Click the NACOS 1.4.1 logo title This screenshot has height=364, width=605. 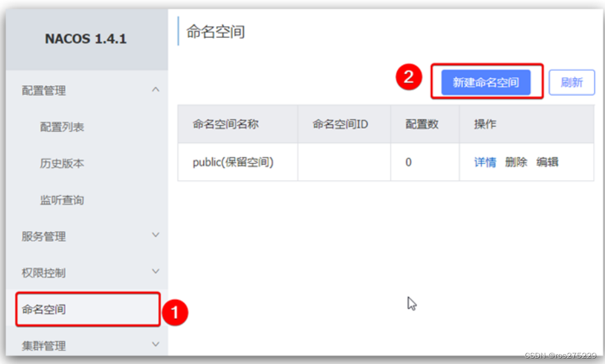86,39
